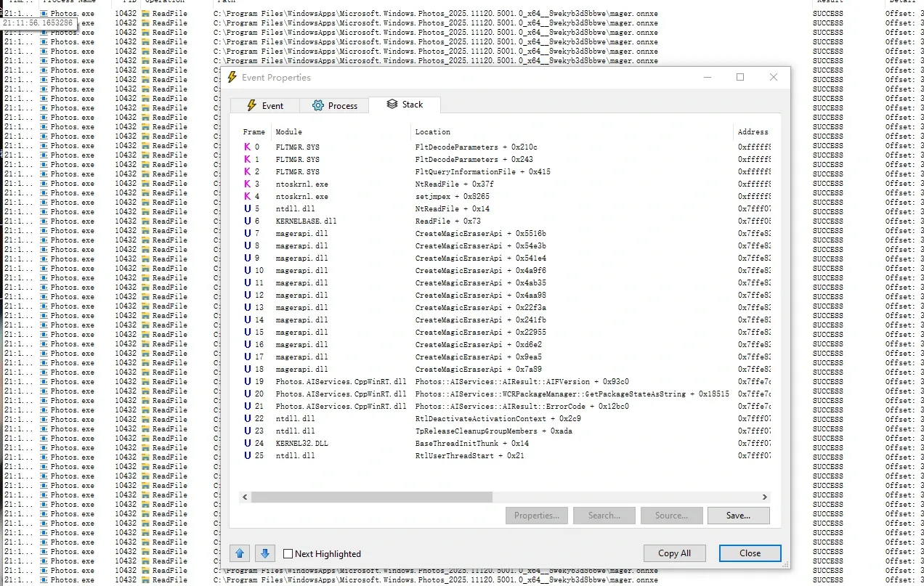Enable the Next Highlighted checkbox
Screen dimensions: 924x586
pos(288,553)
